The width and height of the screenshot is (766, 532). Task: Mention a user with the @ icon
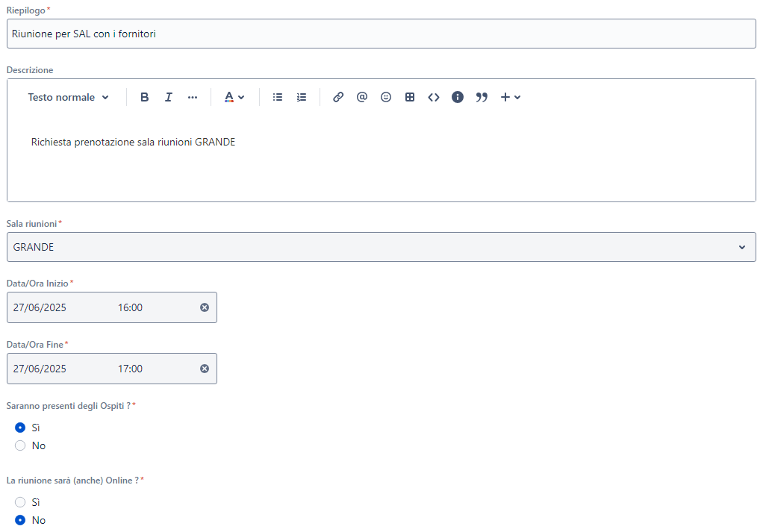[x=362, y=97]
